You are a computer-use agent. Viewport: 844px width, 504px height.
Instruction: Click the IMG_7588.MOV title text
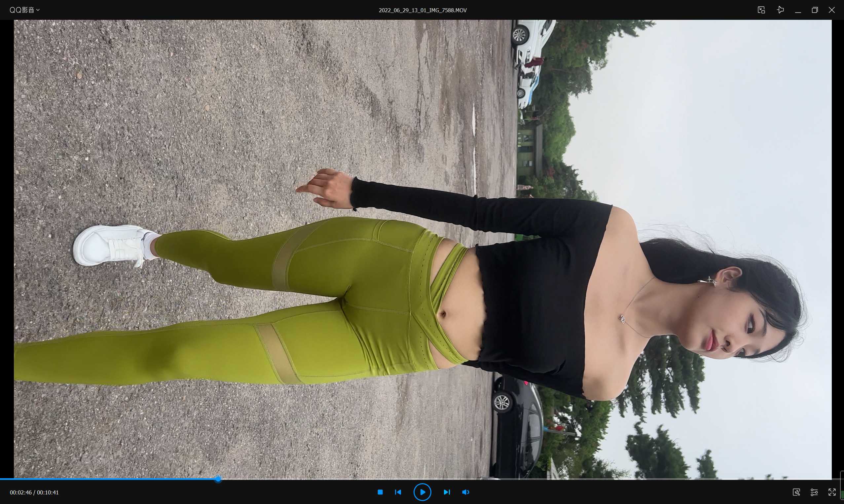pyautogui.click(x=422, y=10)
